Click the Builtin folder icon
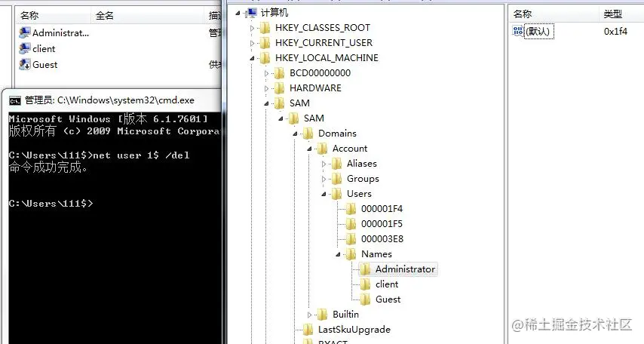 coord(323,315)
